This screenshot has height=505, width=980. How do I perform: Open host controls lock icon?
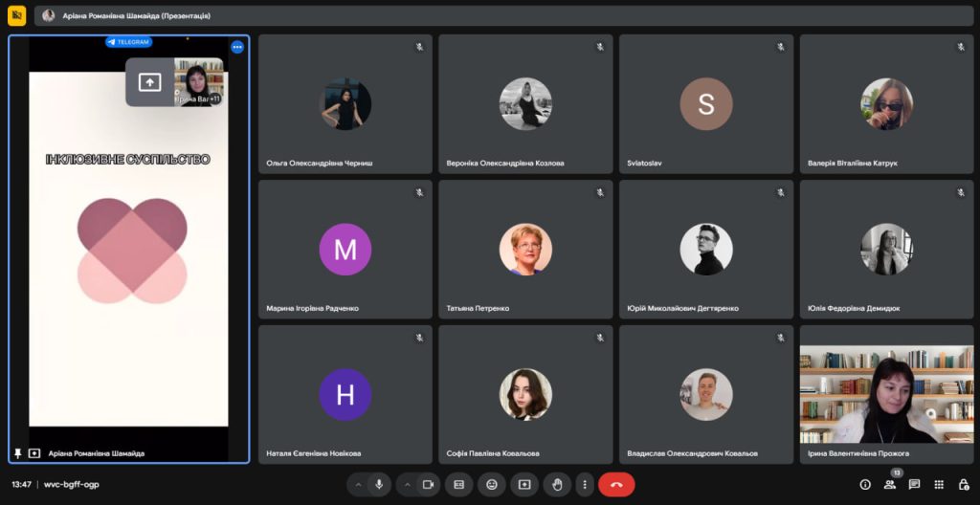pyautogui.click(x=963, y=484)
